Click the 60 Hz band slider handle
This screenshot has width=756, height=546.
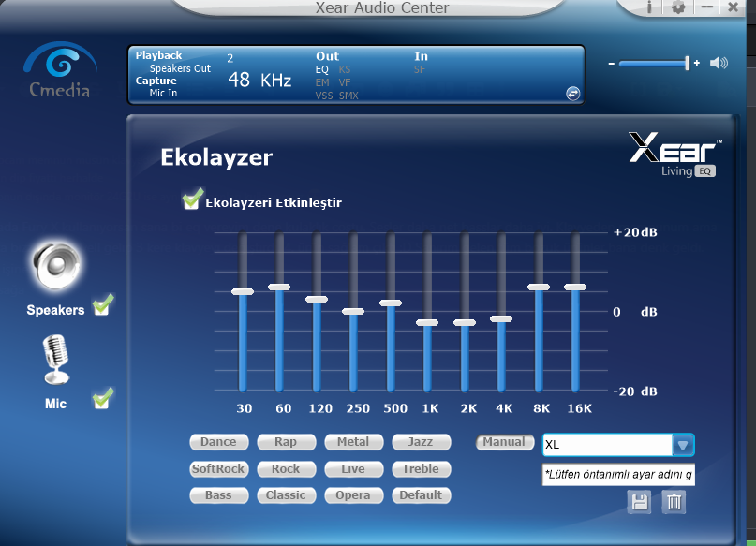pyautogui.click(x=279, y=287)
